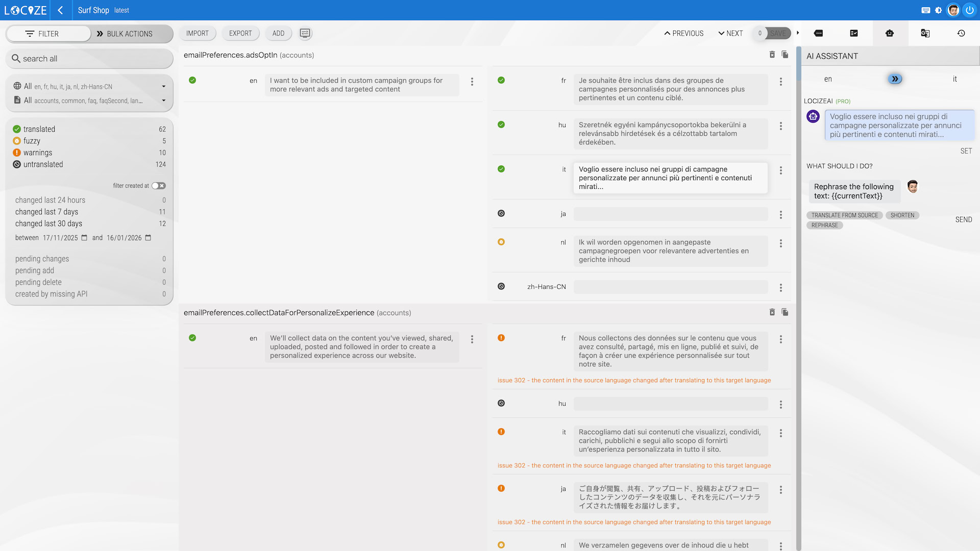
Task: Expand the namespaces filter dropdown
Action: tap(163, 101)
